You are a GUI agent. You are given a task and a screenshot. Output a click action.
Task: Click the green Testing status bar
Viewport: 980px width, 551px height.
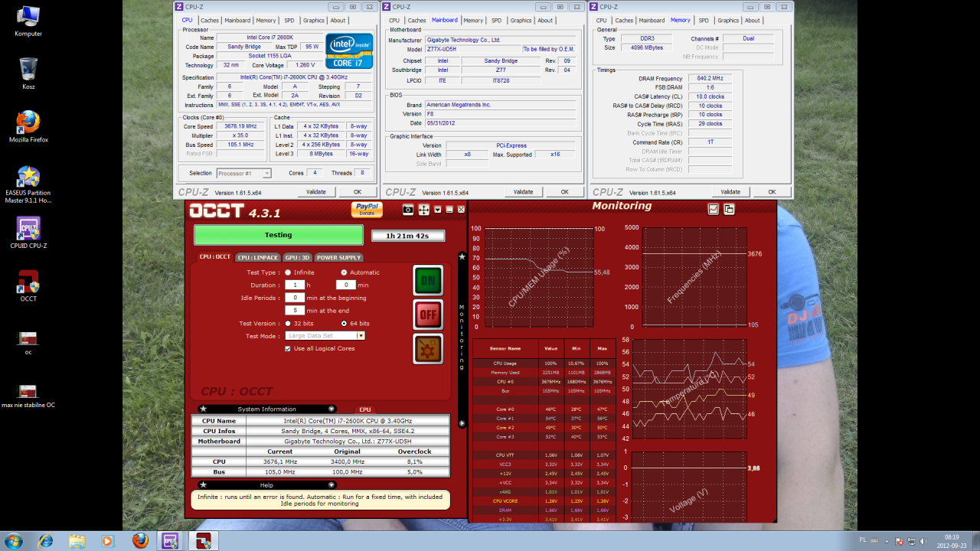(278, 235)
